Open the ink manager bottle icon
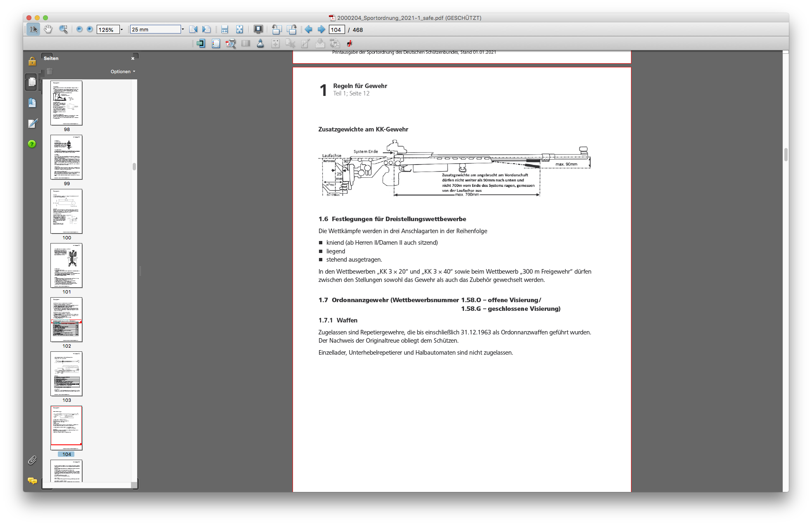 click(x=260, y=43)
